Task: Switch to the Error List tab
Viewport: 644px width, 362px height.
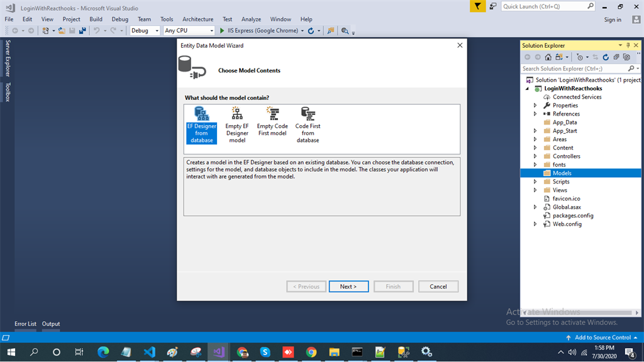Action: click(x=25, y=324)
